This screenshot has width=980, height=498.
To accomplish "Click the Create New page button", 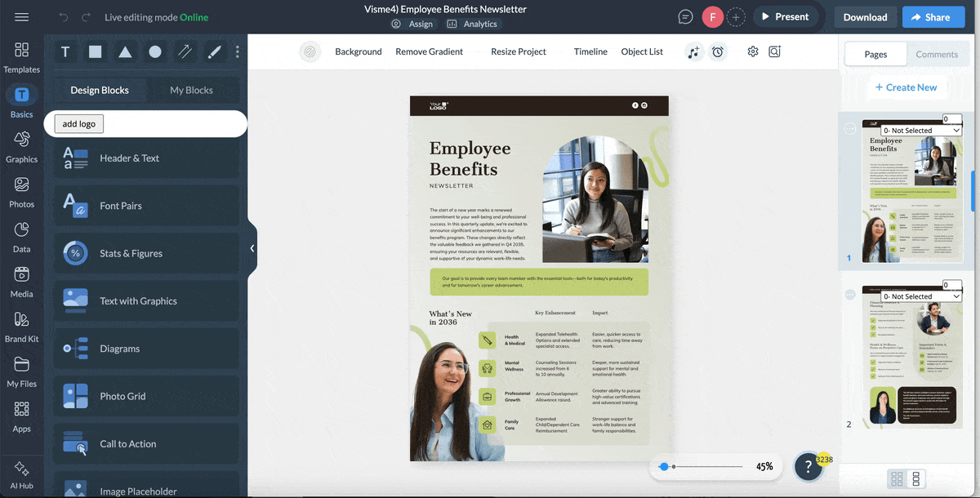I will click(x=907, y=87).
